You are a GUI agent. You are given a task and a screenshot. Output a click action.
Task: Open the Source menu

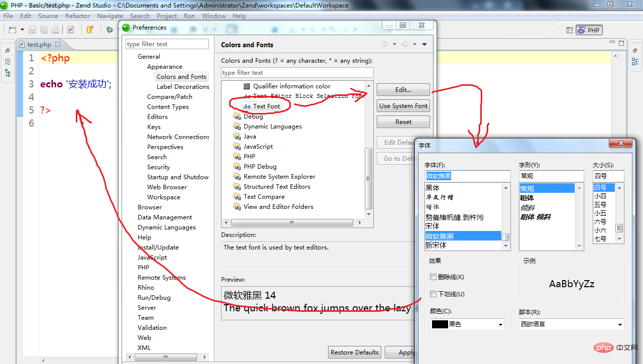[x=48, y=16]
